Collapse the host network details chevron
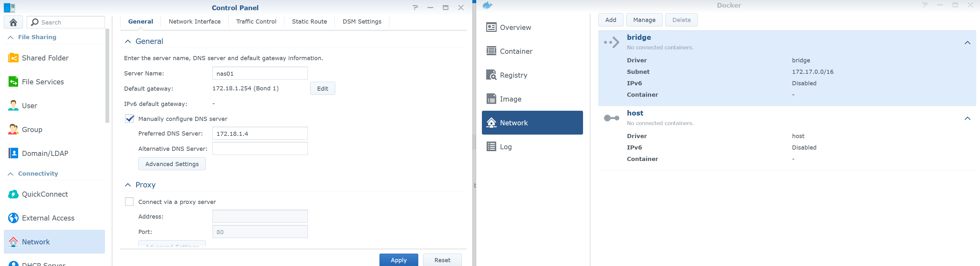 968,118
